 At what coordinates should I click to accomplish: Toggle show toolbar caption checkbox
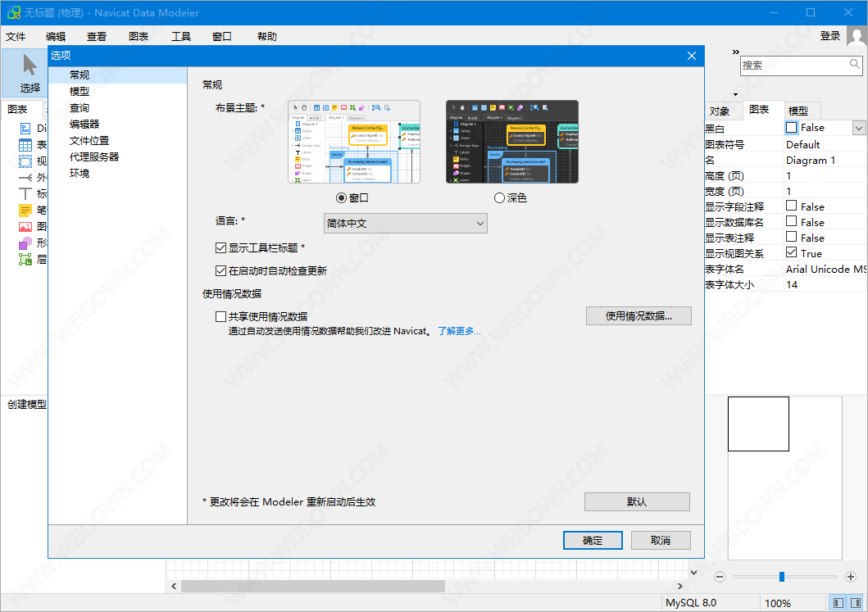[x=220, y=248]
